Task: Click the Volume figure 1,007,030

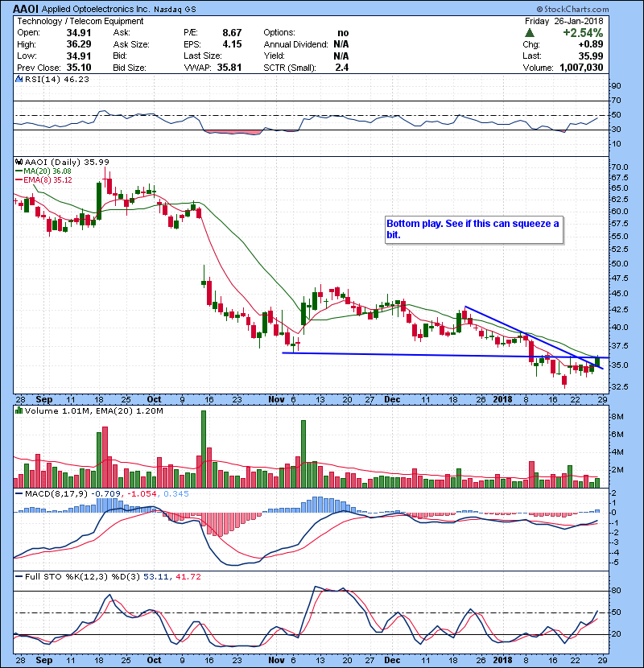Action: click(581, 68)
